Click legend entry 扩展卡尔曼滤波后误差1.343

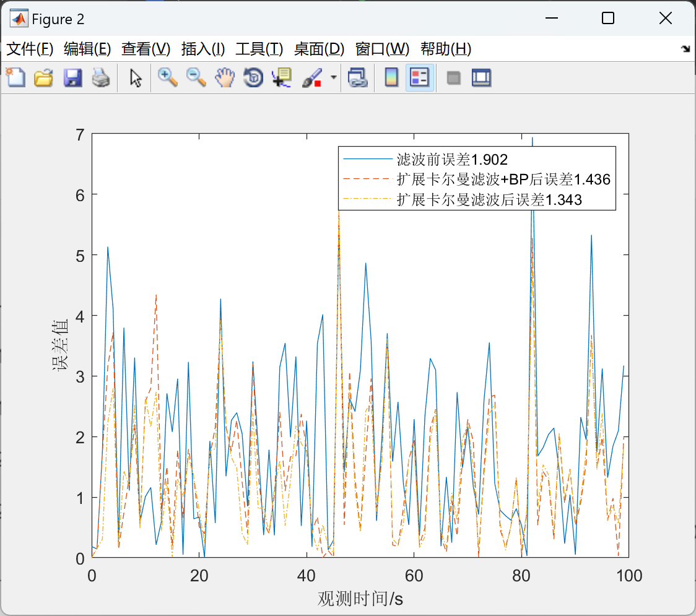tap(489, 200)
